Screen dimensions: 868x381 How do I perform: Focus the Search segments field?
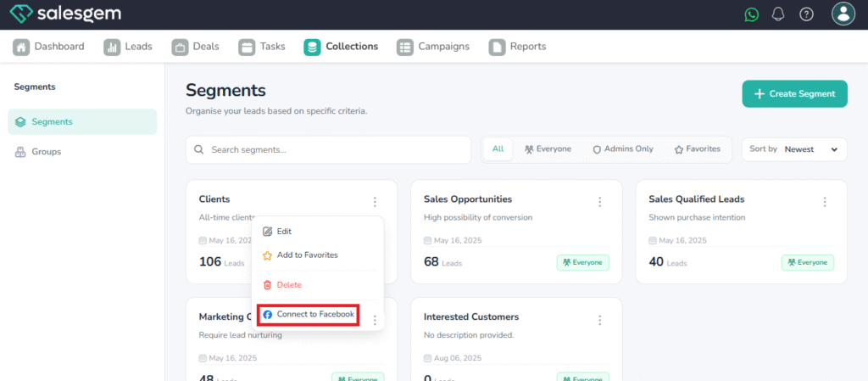coord(328,149)
